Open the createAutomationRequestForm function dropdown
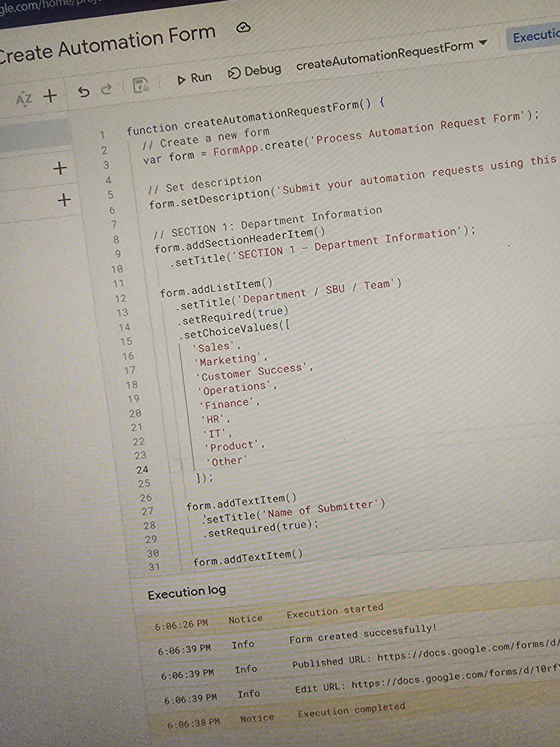The image size is (560, 747). [392, 55]
